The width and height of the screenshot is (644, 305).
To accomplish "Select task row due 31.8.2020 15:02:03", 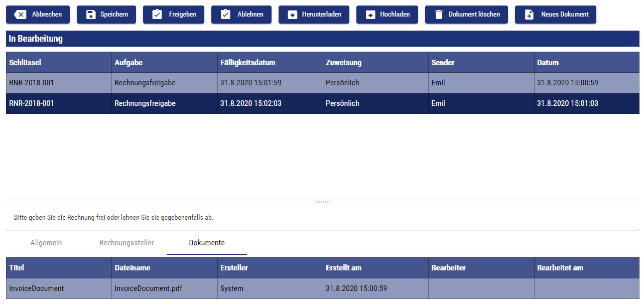I will click(250, 103).
